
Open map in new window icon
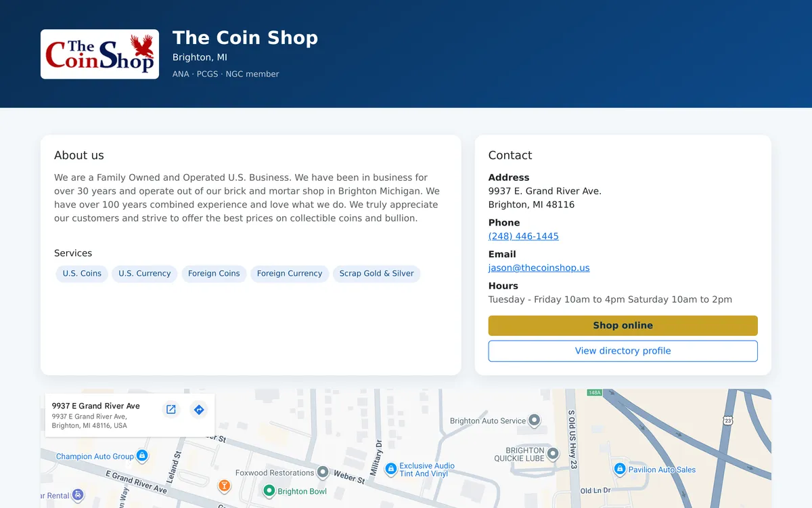pos(171,410)
